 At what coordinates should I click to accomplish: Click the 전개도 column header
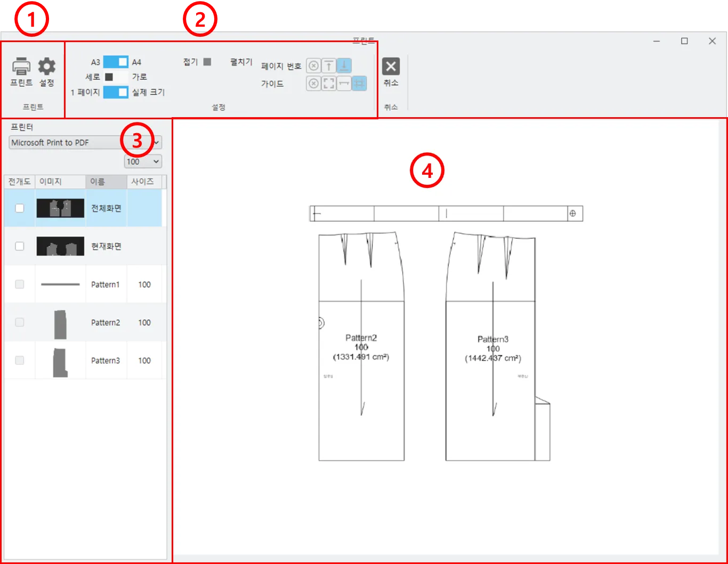point(19,182)
